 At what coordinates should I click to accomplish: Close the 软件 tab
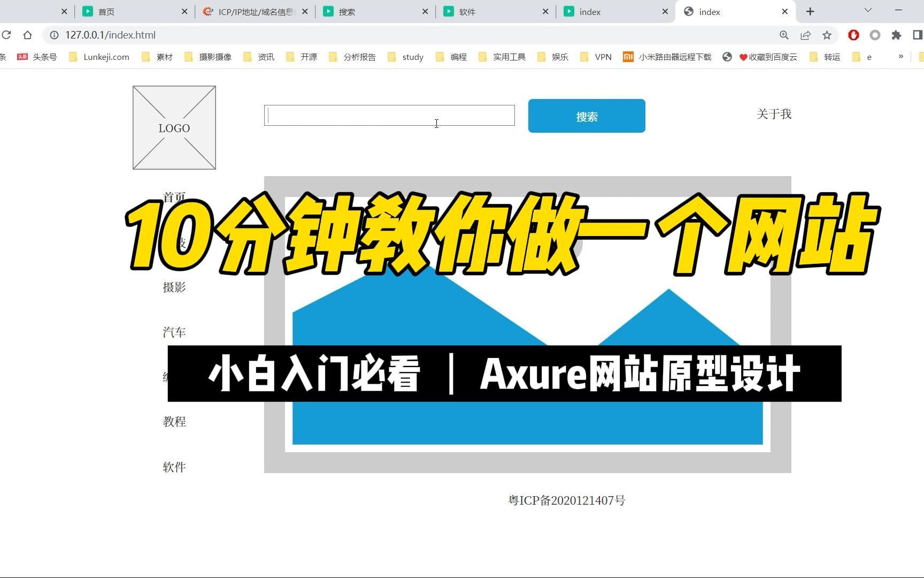pos(545,11)
